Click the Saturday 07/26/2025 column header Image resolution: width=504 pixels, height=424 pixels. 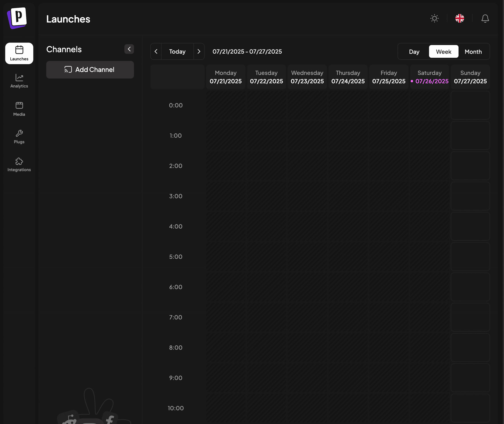tap(430, 77)
